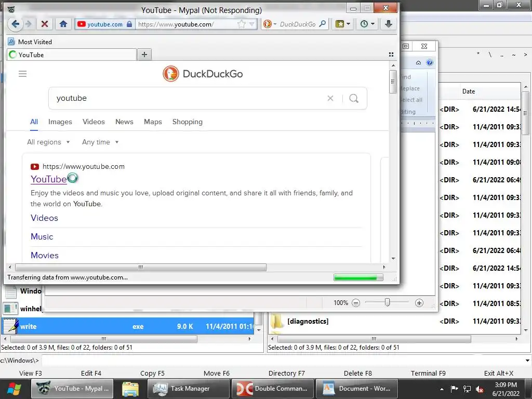Switch to News results tab
This screenshot has height=399, width=532.
tap(124, 122)
